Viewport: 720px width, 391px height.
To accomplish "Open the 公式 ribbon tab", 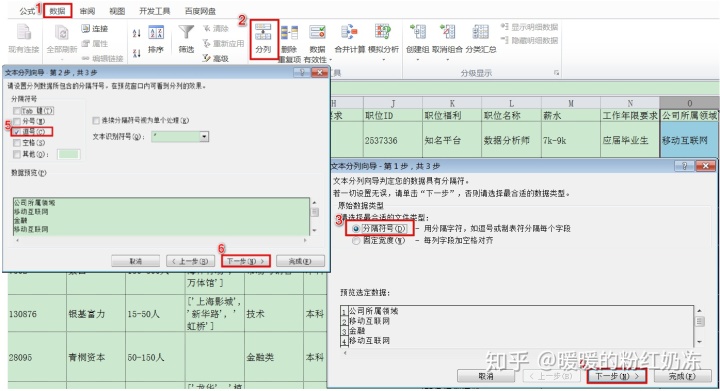I will pos(27,11).
